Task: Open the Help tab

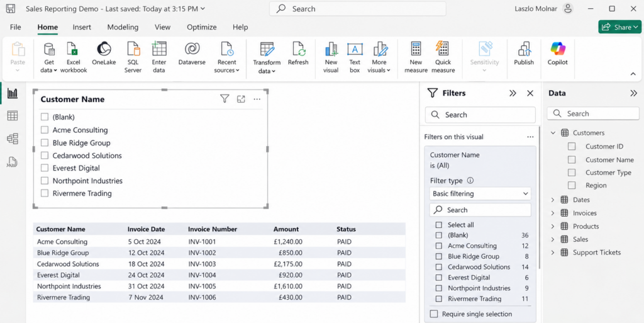Action: click(240, 27)
